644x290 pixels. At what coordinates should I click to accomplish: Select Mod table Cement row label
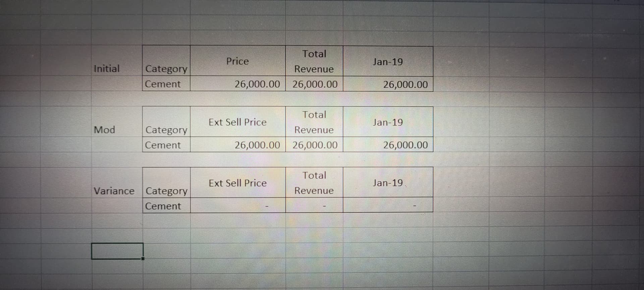pyautogui.click(x=166, y=145)
